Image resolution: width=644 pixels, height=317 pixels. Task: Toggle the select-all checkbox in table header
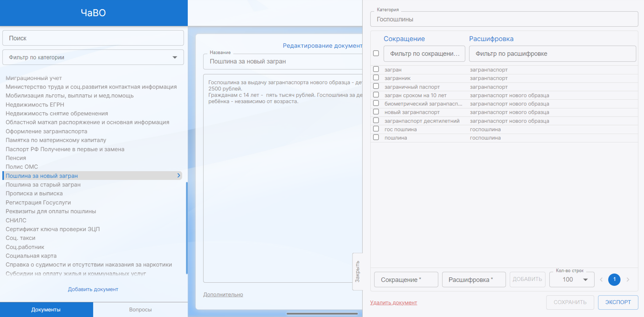[x=376, y=53]
